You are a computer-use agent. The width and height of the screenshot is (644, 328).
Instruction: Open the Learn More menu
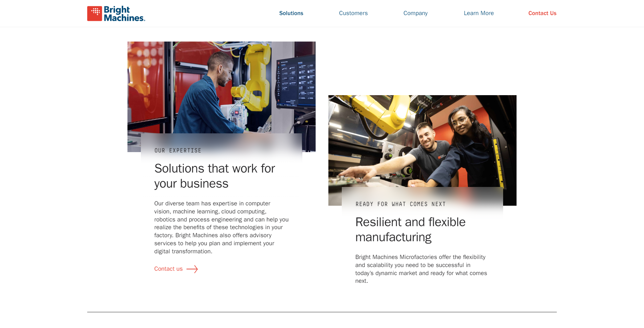[479, 13]
